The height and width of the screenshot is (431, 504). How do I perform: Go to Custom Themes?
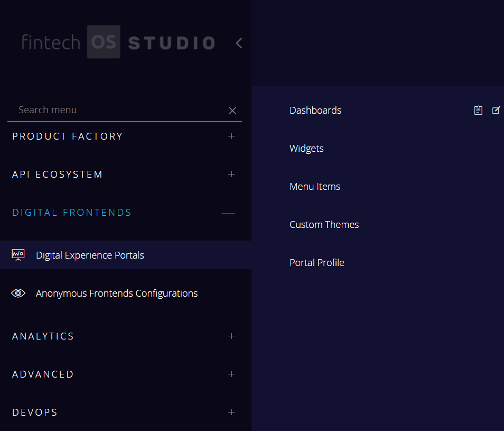click(324, 225)
